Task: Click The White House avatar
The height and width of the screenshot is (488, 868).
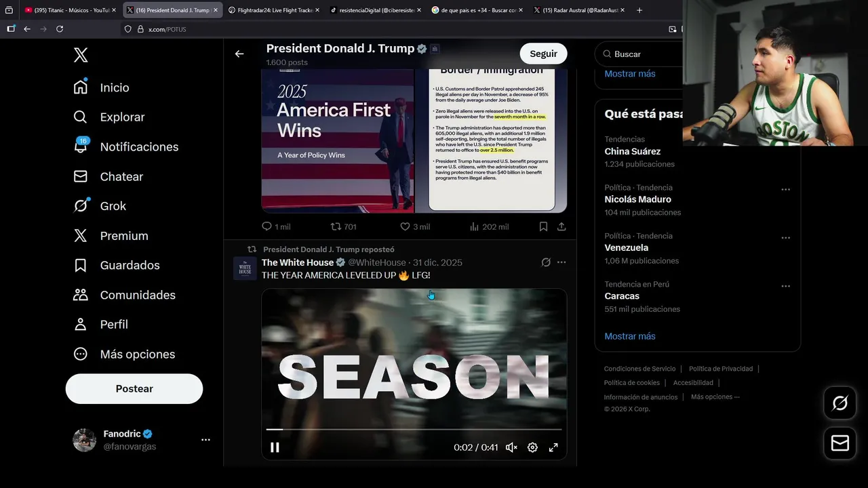Action: pyautogui.click(x=245, y=268)
